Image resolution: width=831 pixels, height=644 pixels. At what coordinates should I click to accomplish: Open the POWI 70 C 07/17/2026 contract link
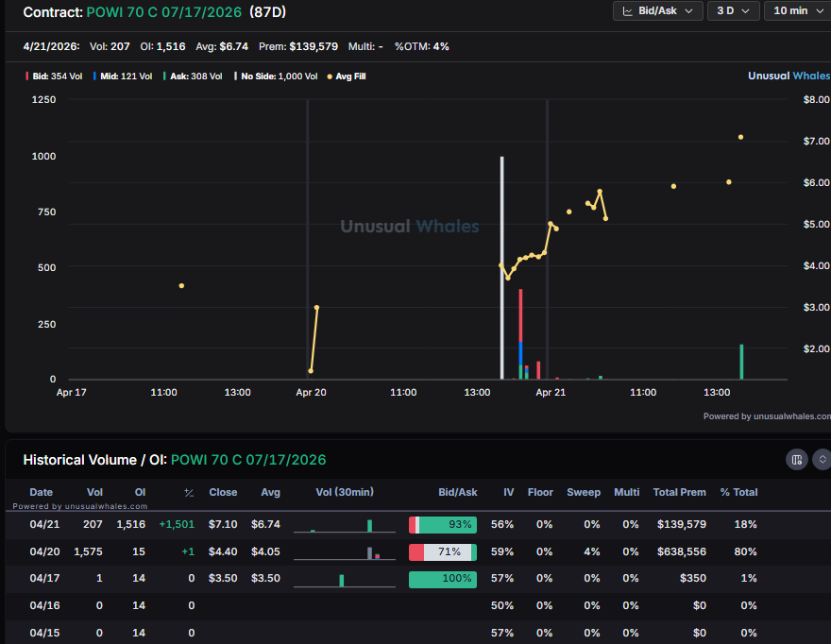pyautogui.click(x=161, y=12)
